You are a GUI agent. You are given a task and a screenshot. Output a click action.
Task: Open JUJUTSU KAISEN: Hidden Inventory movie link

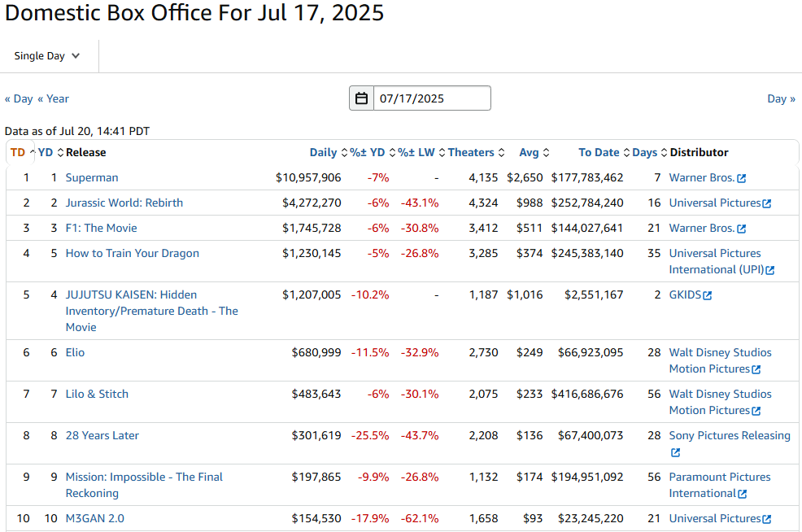pyautogui.click(x=151, y=311)
